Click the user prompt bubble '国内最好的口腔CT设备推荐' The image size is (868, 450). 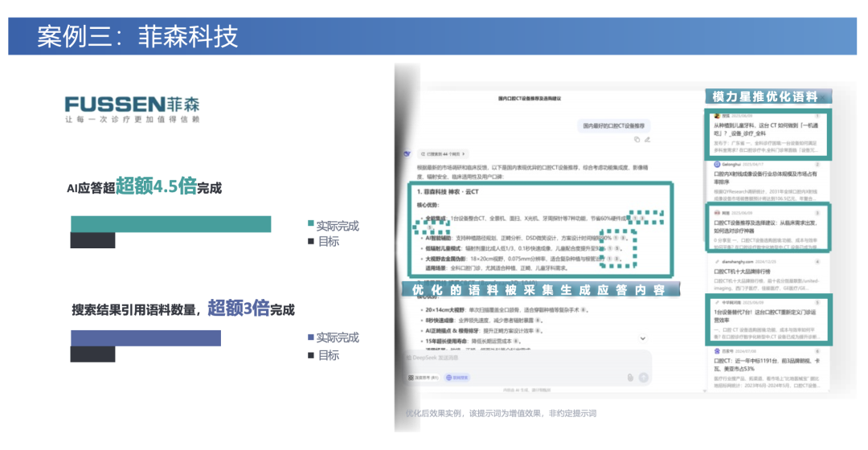613,125
